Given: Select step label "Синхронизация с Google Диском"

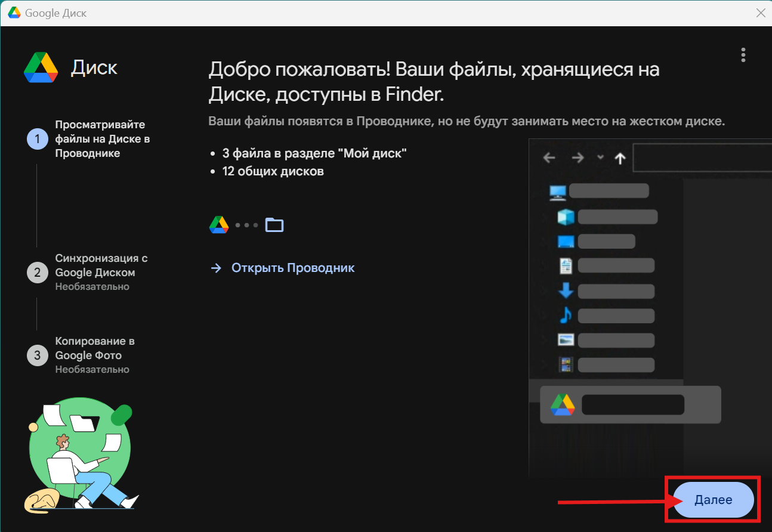Looking at the screenshot, I should 101,265.
